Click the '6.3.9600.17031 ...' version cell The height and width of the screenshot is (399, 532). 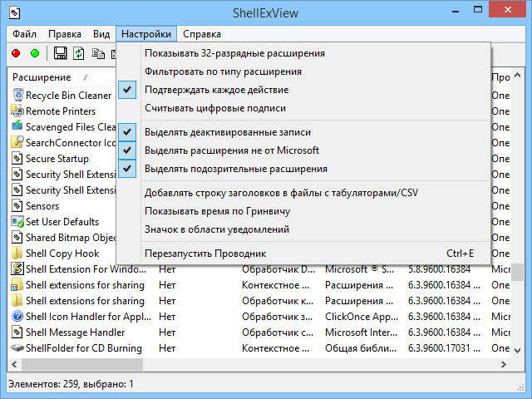point(444,348)
